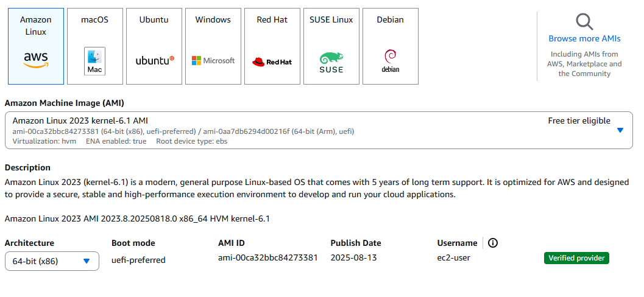Click the Username info circle icon
This screenshot has width=644, height=297.
(493, 243)
